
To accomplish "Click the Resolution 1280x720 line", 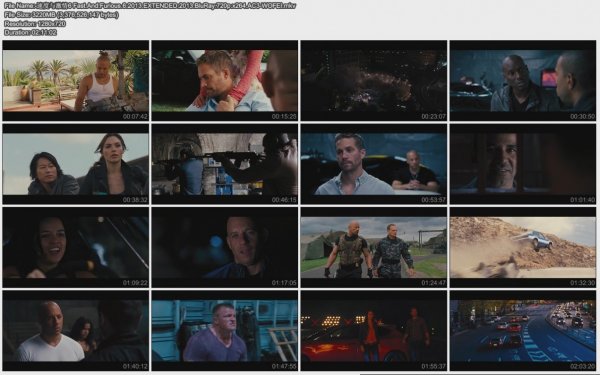I will pos(35,23).
